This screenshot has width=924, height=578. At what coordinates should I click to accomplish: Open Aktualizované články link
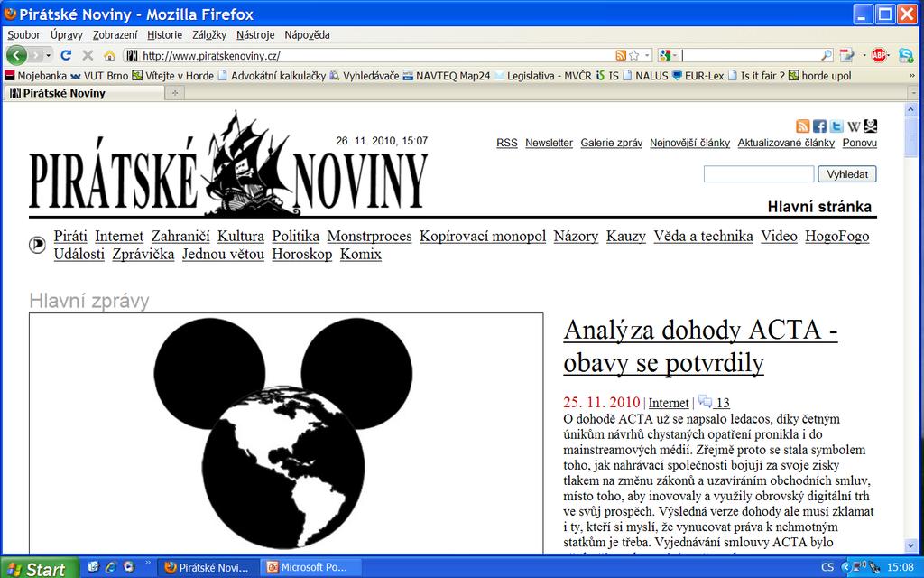(x=786, y=143)
